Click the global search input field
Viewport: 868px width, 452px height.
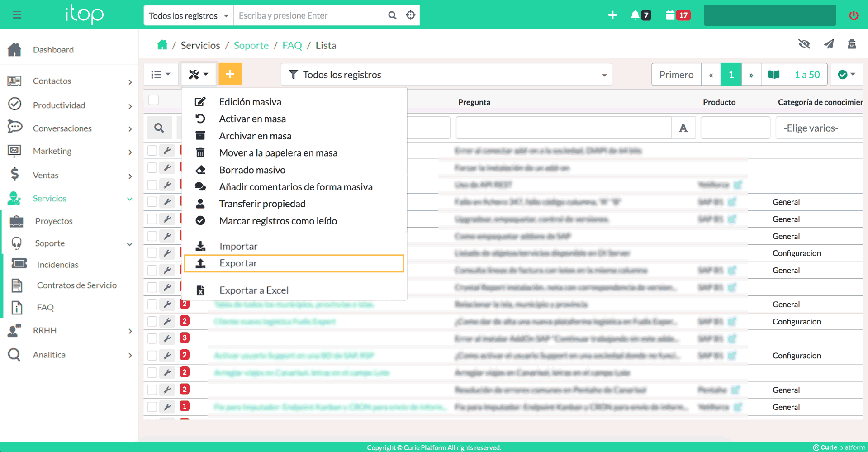point(310,16)
